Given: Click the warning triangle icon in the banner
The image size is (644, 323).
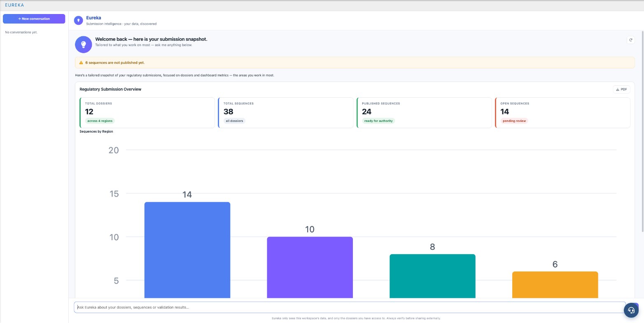Looking at the screenshot, I should click(81, 63).
